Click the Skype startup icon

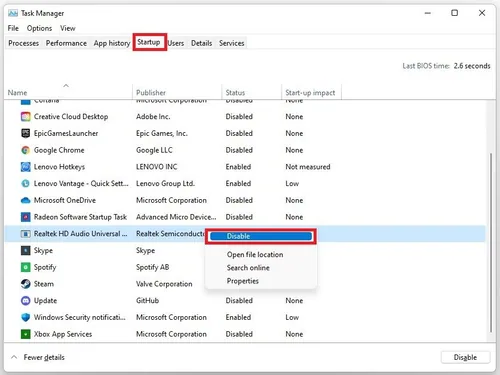coord(25,250)
